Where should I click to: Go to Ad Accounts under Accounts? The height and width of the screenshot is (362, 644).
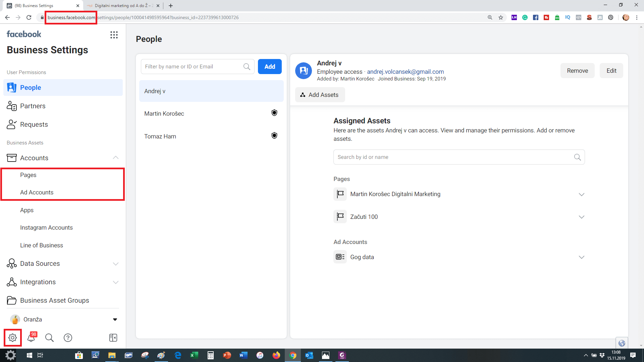point(37,192)
